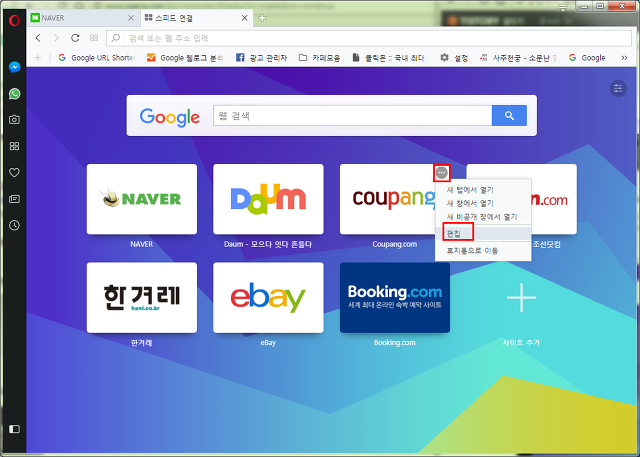This screenshot has height=457, width=640.
Task: Open the 사주천궁 bookmark
Action: click(x=518, y=58)
